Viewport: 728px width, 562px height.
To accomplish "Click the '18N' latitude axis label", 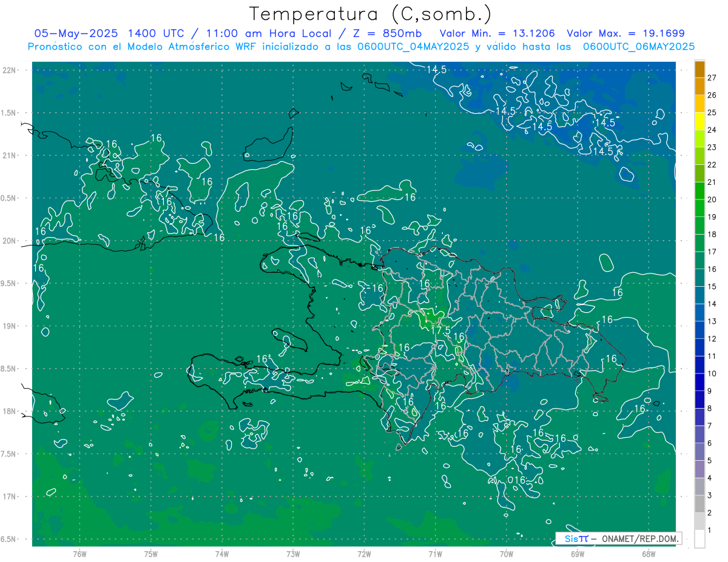I will point(9,412).
